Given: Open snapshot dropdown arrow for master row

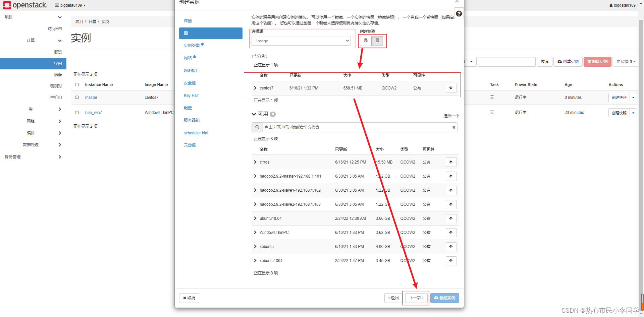Looking at the screenshot, I should 633,98.
